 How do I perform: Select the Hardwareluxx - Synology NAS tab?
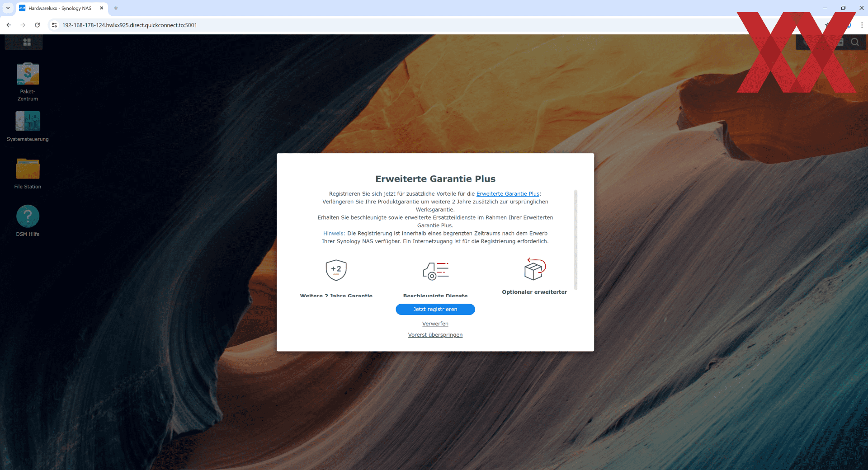point(62,8)
